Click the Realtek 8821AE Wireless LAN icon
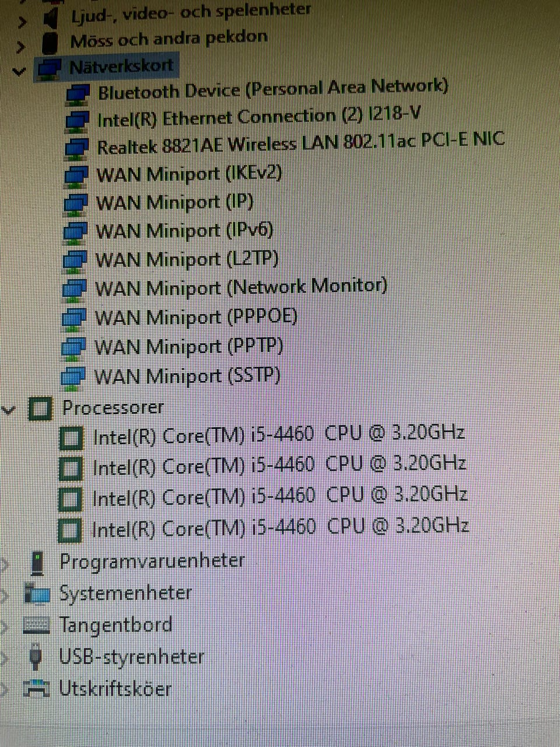560x747 pixels. click(76, 148)
